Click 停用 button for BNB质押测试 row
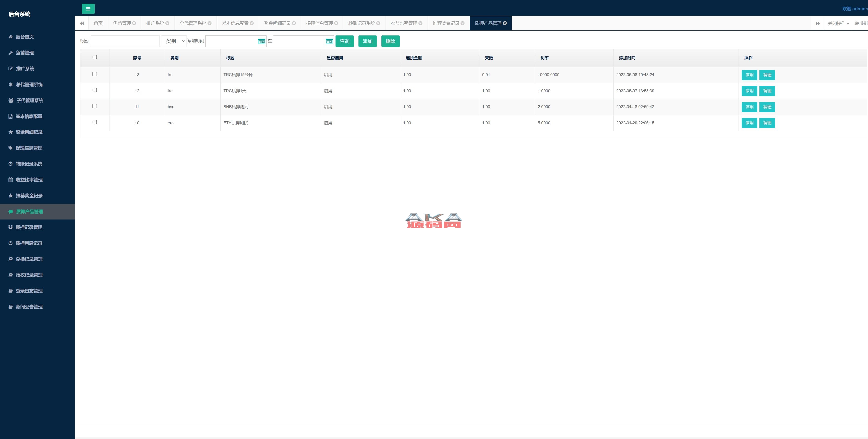This screenshot has width=868, height=439. pos(749,107)
